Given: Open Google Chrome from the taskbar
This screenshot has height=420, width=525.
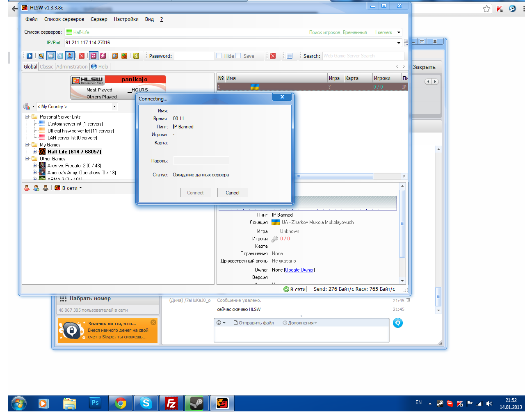Looking at the screenshot, I should (121, 403).
